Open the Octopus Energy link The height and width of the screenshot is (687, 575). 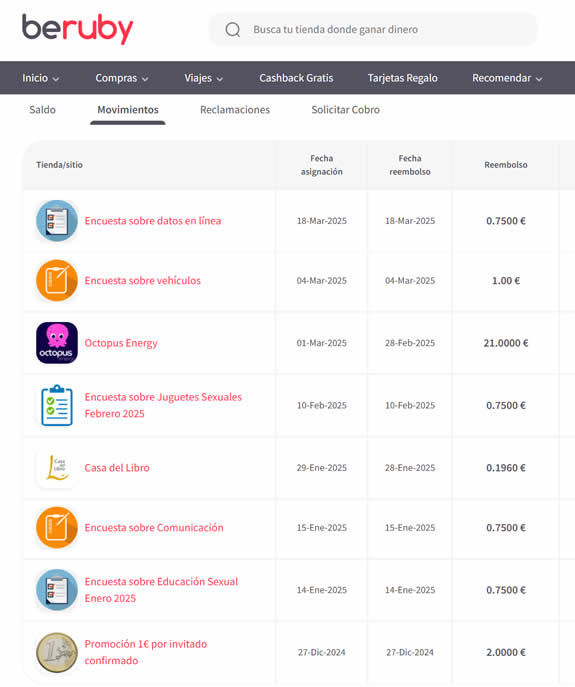tap(121, 343)
